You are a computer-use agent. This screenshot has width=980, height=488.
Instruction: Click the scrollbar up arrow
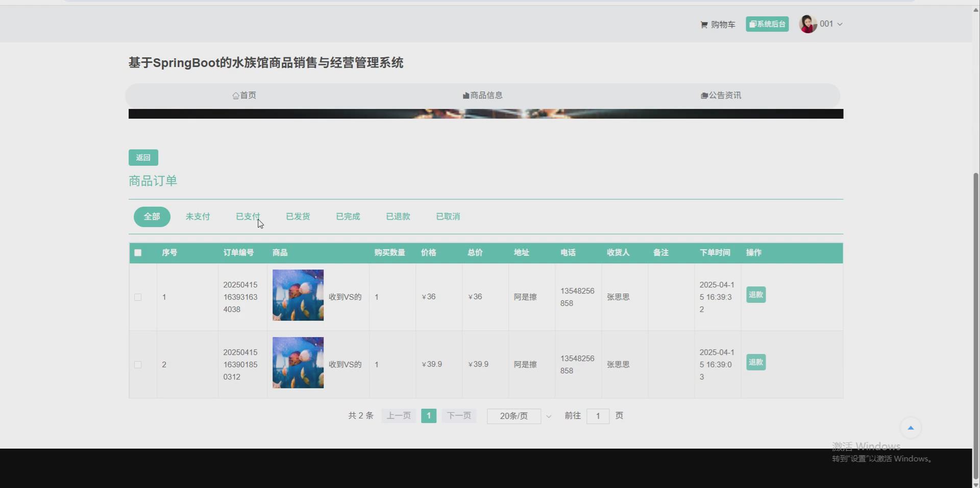coord(976,10)
